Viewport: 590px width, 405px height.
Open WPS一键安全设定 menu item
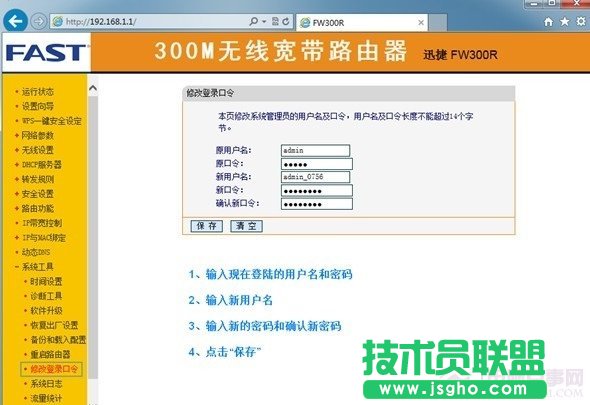coord(52,121)
